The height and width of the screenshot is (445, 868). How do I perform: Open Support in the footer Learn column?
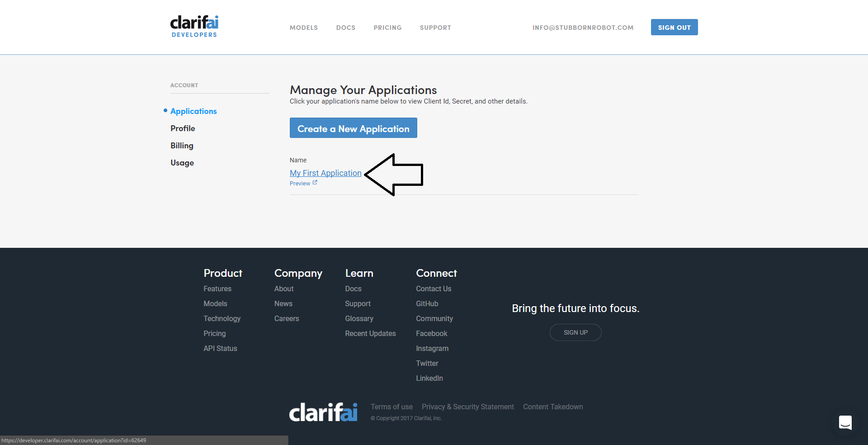pos(358,303)
